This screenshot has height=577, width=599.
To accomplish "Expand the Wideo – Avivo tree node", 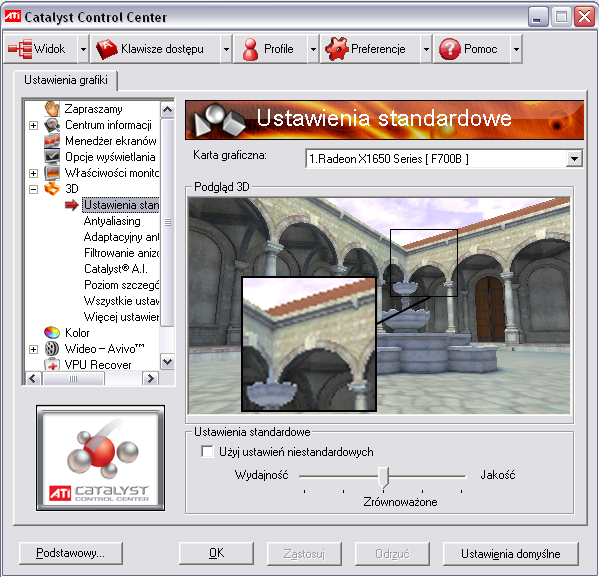I will pos(34,349).
